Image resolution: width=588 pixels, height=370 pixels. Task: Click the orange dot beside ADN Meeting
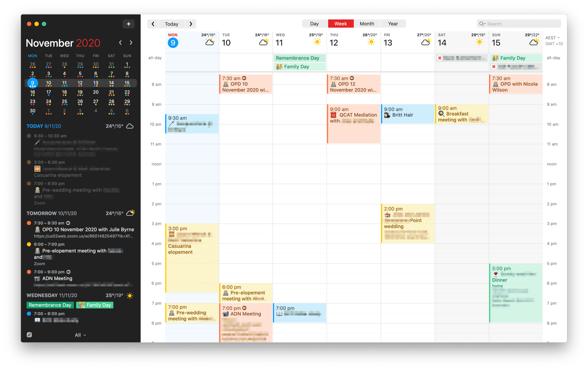click(29, 272)
